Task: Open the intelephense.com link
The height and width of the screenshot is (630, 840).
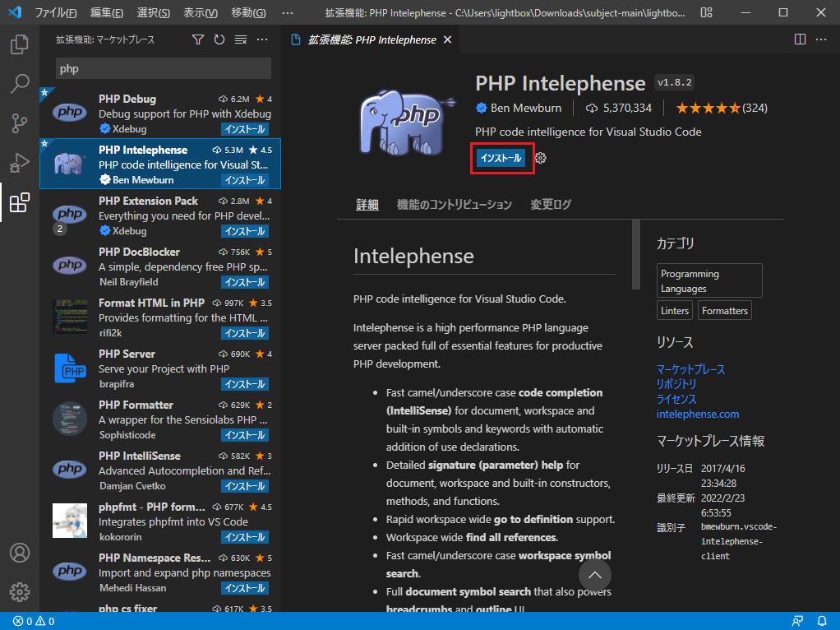Action: tap(698, 414)
